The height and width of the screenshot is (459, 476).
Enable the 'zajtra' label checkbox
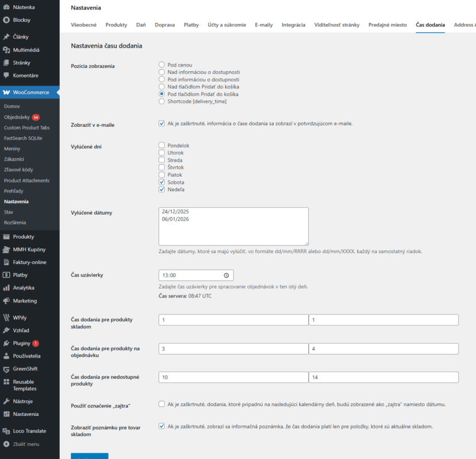162,404
